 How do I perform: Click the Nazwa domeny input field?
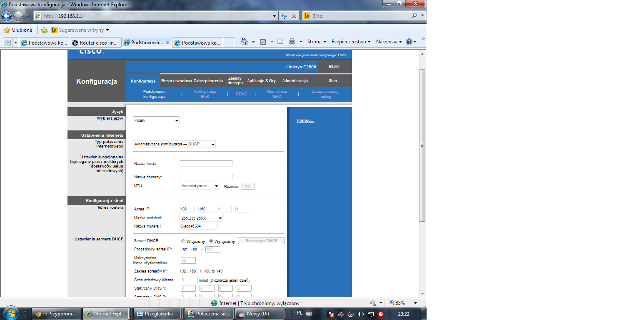206,177
